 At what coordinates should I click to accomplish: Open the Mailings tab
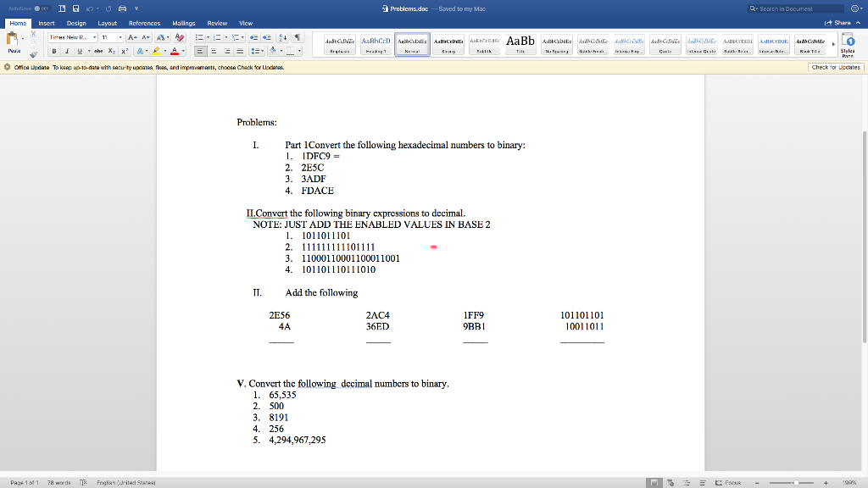click(x=184, y=23)
